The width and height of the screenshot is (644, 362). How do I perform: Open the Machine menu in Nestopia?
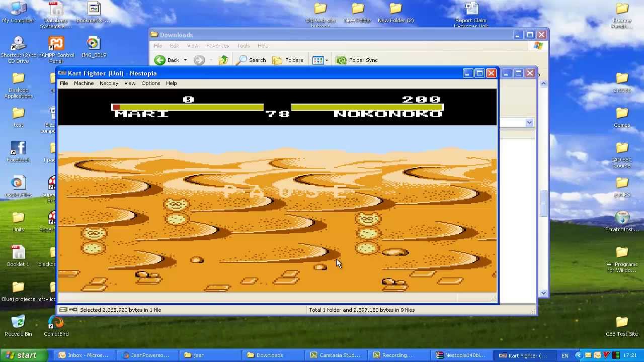[x=84, y=83]
